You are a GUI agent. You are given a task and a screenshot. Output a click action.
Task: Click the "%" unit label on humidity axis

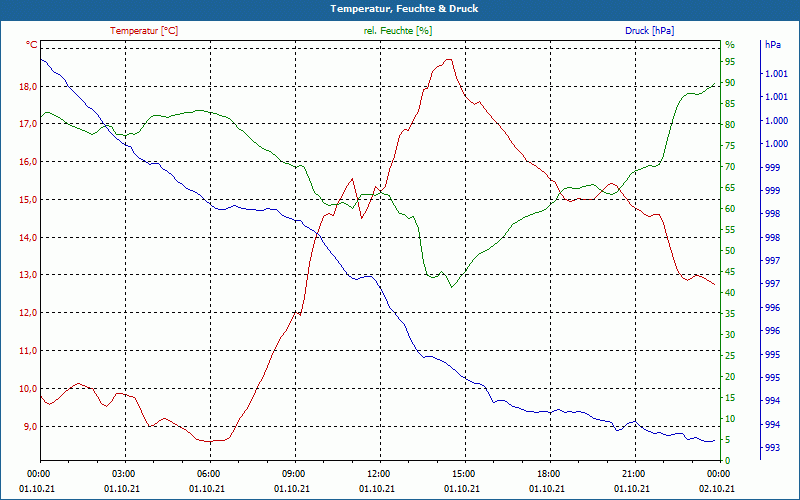730,45
